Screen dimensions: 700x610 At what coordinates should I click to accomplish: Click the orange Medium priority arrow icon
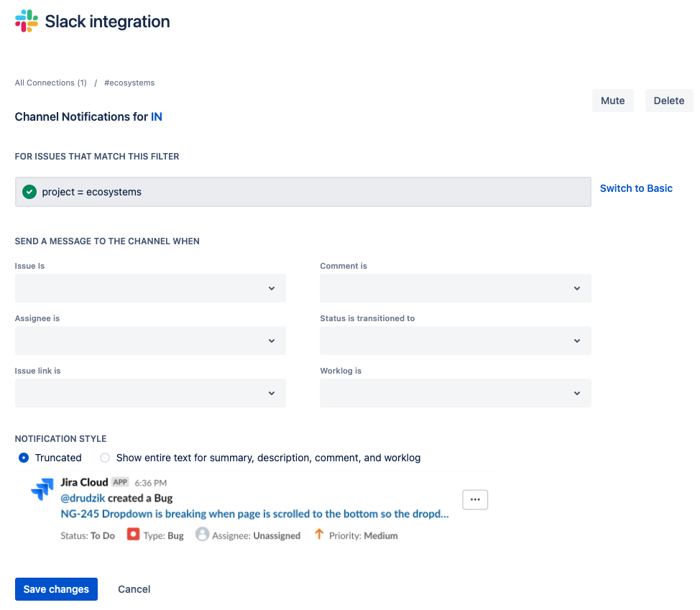click(x=319, y=534)
